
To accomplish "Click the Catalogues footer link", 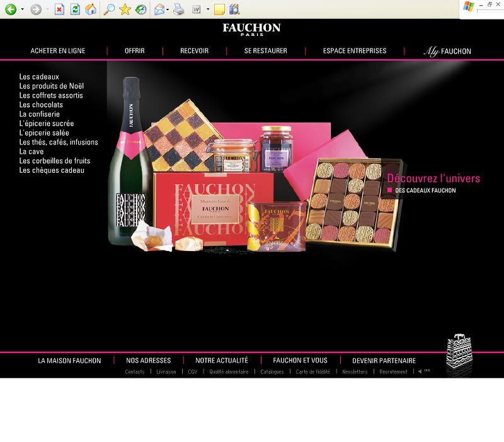I will click(272, 372).
